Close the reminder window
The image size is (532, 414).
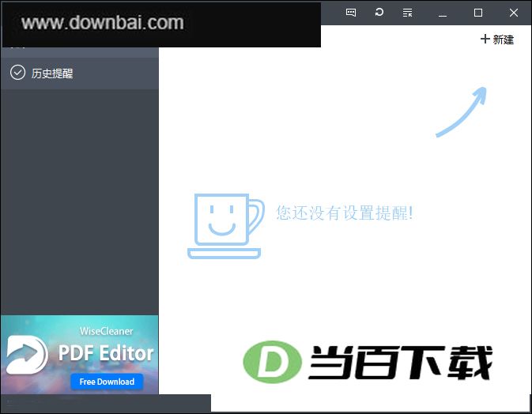(x=514, y=13)
